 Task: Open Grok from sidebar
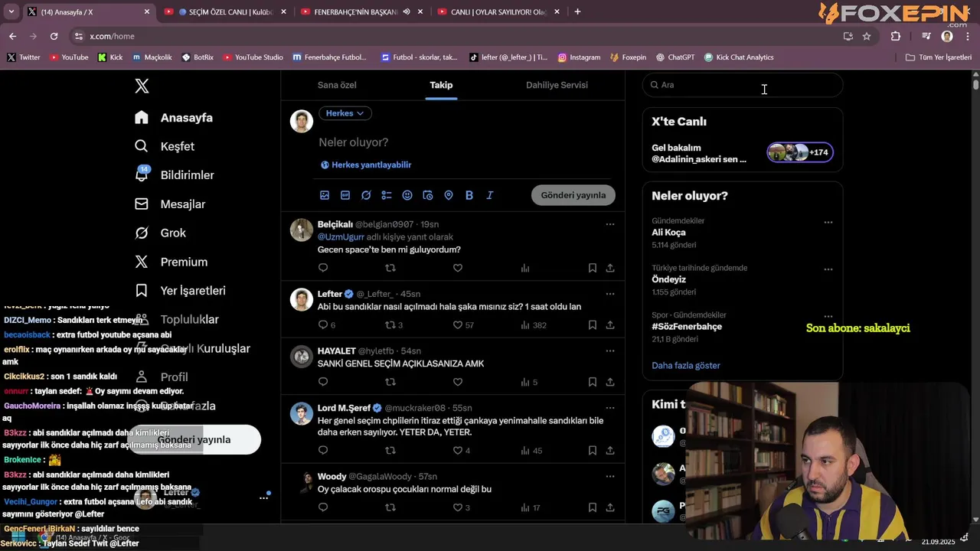pyautogui.click(x=160, y=233)
